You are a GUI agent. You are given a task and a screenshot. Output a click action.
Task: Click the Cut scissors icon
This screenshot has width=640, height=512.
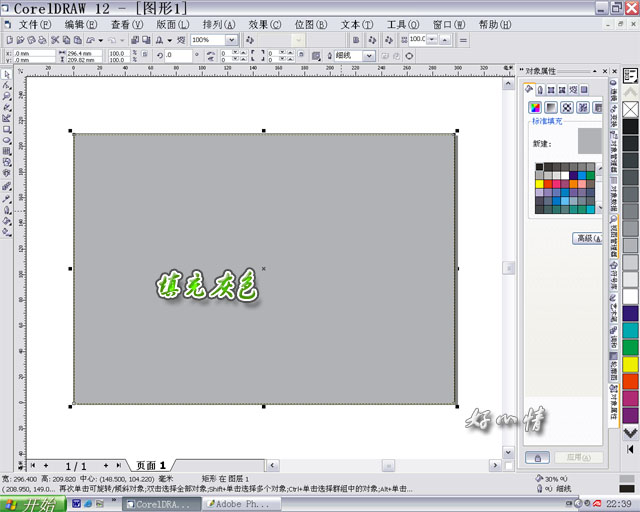pos(55,40)
